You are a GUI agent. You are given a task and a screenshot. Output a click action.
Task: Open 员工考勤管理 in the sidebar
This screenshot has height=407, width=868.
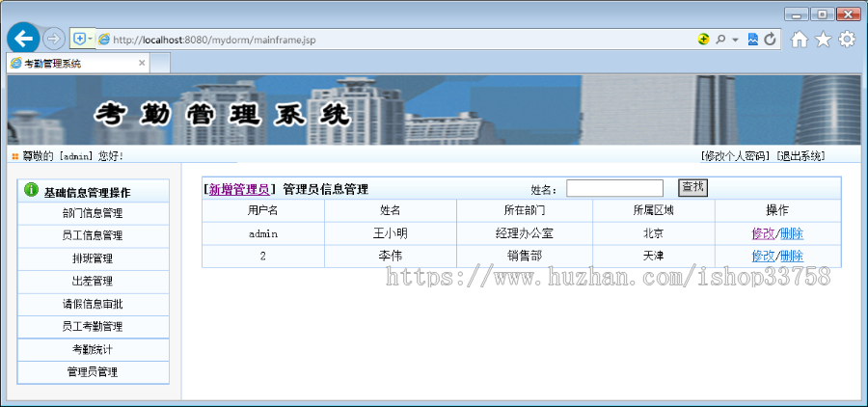93,327
